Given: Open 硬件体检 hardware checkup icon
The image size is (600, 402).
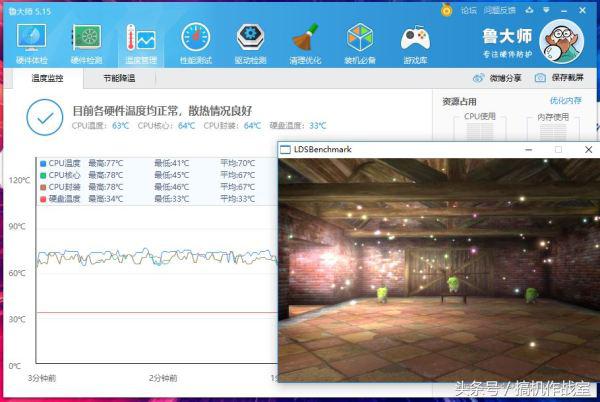Looking at the screenshot, I should click(31, 44).
